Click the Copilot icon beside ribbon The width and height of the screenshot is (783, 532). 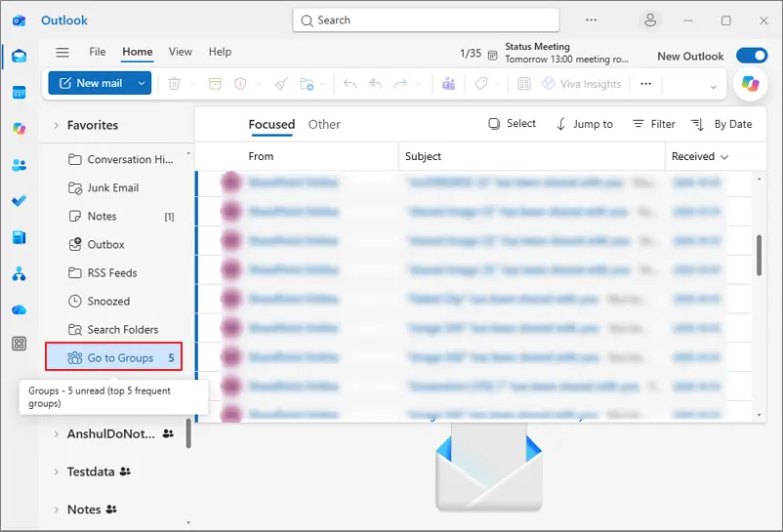[750, 84]
